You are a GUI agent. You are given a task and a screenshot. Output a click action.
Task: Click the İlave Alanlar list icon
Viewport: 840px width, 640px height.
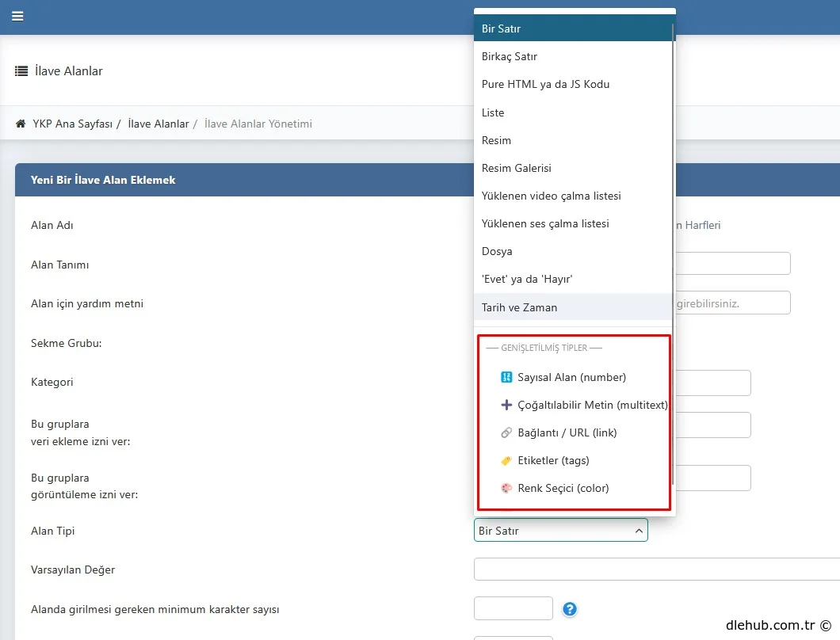coord(21,71)
